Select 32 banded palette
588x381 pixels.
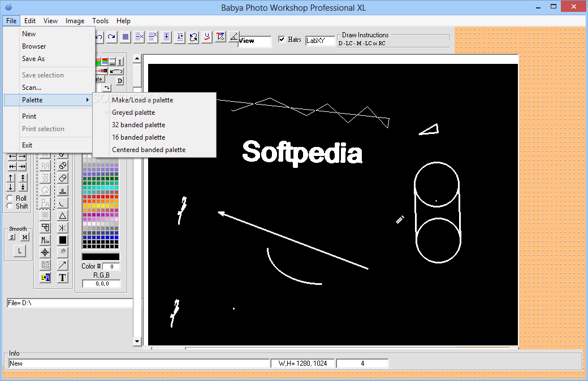pos(154,124)
